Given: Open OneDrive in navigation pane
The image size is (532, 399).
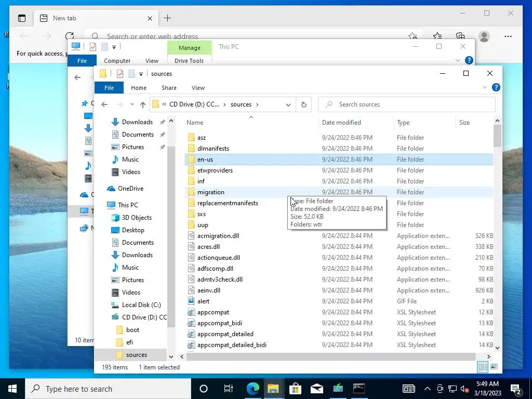Looking at the screenshot, I should 130,188.
